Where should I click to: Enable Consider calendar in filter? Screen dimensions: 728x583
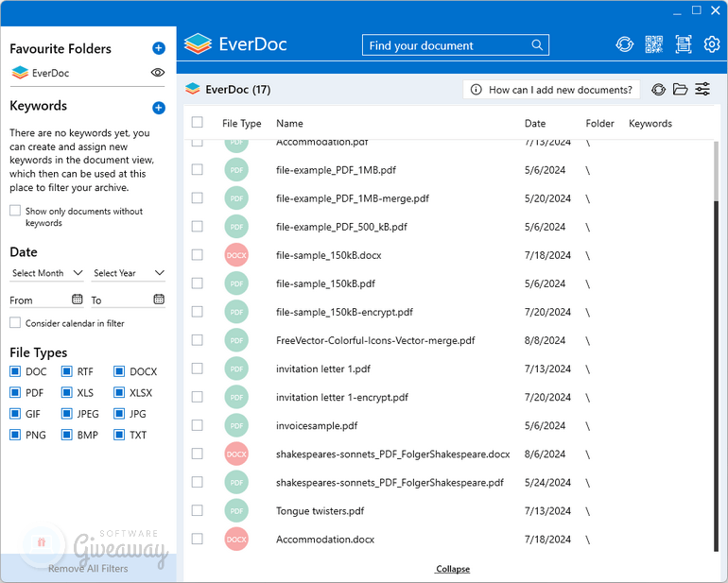coord(15,322)
